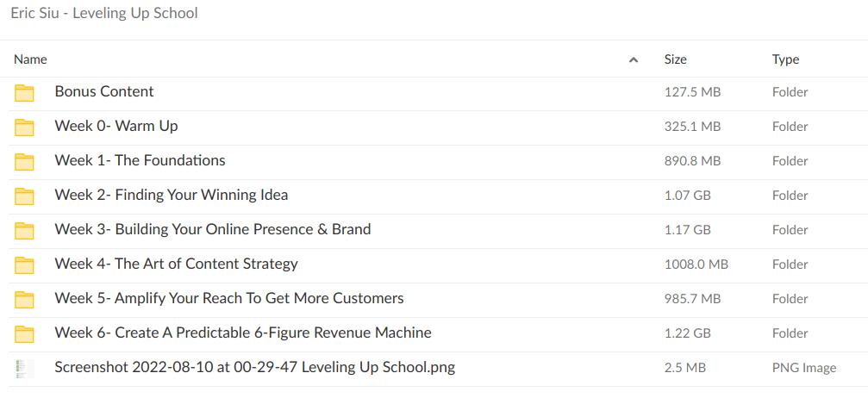Click the Week 3 folder icon
Viewport: 868px width, 398px height.
coord(24,230)
